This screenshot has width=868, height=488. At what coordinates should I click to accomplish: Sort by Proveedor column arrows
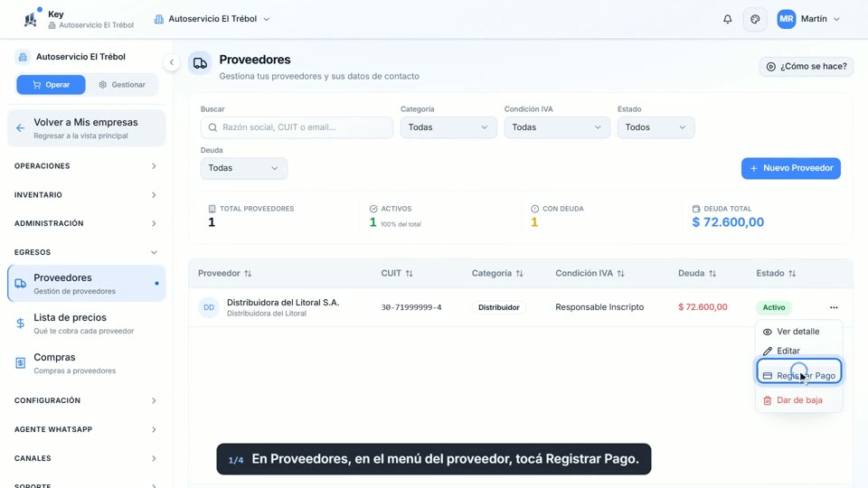(248, 273)
